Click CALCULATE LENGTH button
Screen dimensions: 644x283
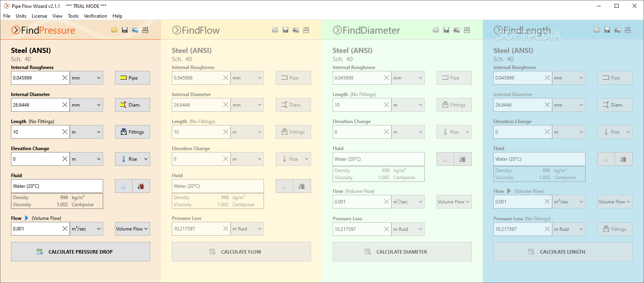[x=563, y=252]
